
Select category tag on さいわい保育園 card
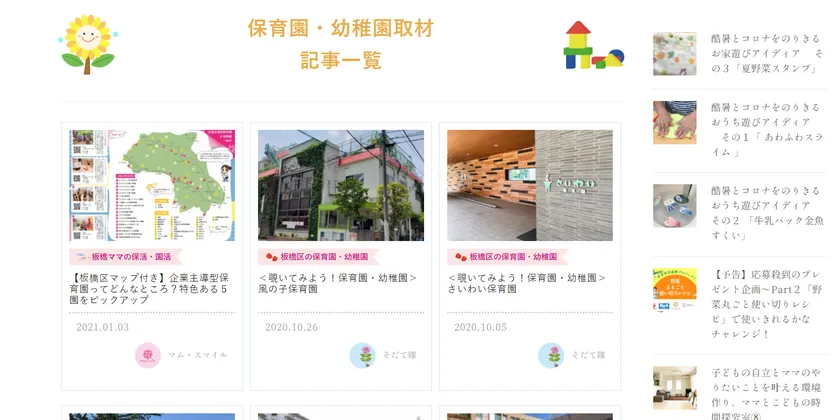click(x=507, y=257)
